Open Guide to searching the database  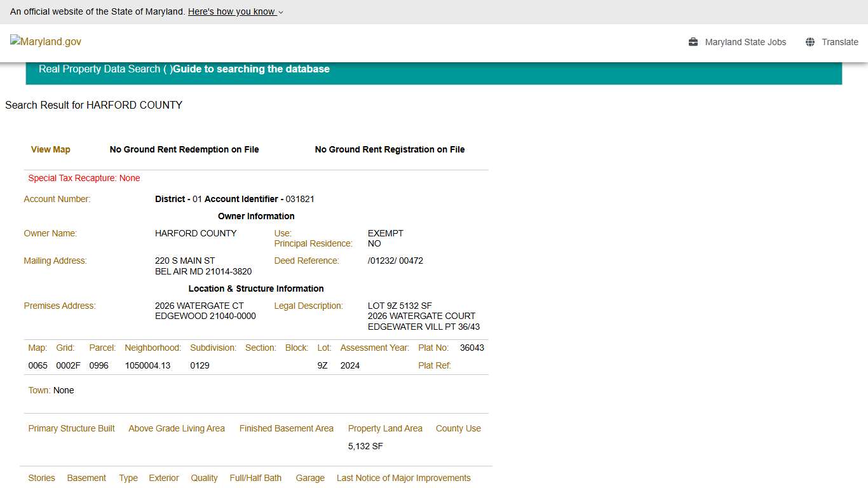point(251,69)
